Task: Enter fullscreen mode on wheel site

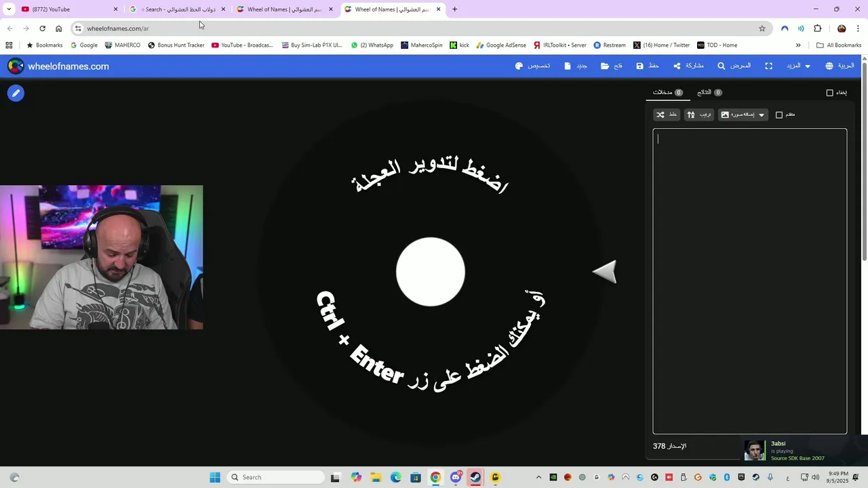Action: (x=768, y=66)
